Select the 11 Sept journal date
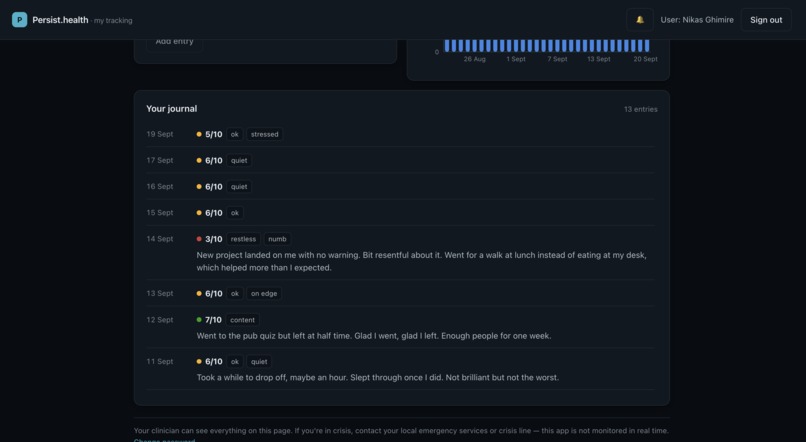Image resolution: width=806 pixels, height=442 pixels. coord(160,361)
